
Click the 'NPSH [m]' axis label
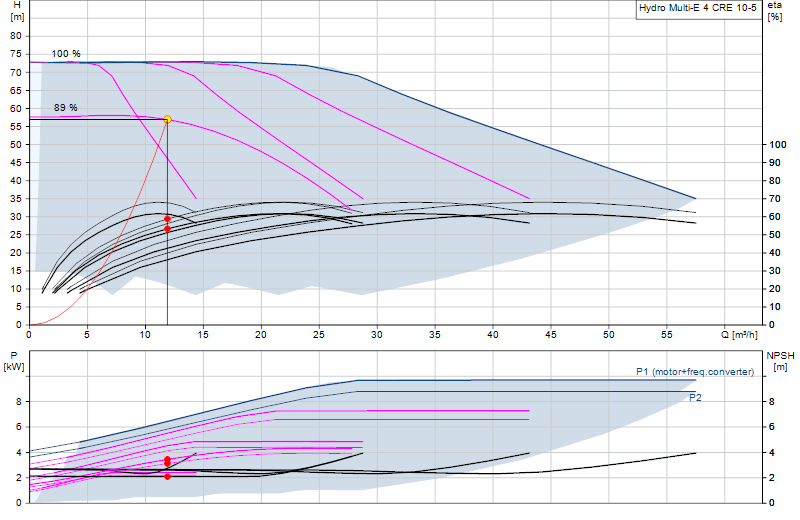pos(781,361)
